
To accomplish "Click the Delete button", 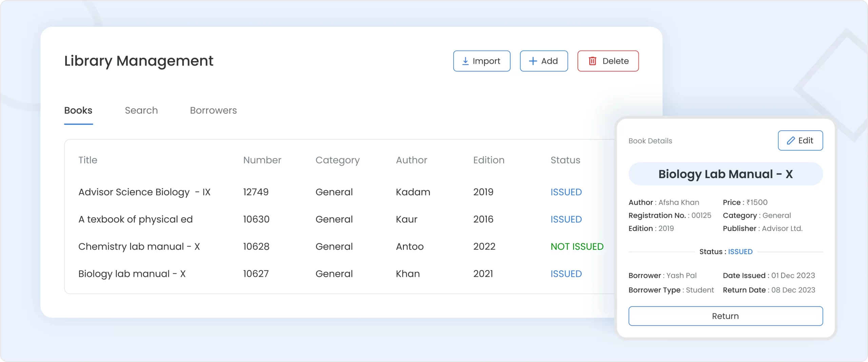I will 608,61.
